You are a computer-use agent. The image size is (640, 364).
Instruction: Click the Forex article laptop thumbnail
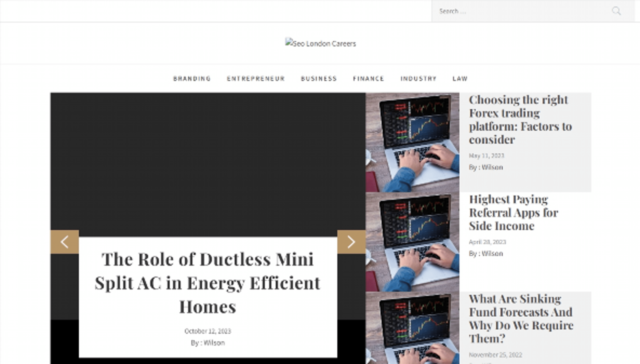click(x=412, y=142)
